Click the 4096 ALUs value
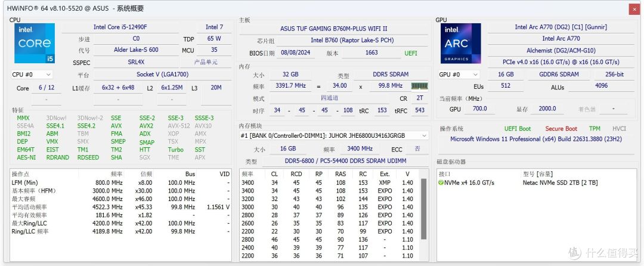The image size is (644, 266). [601, 86]
